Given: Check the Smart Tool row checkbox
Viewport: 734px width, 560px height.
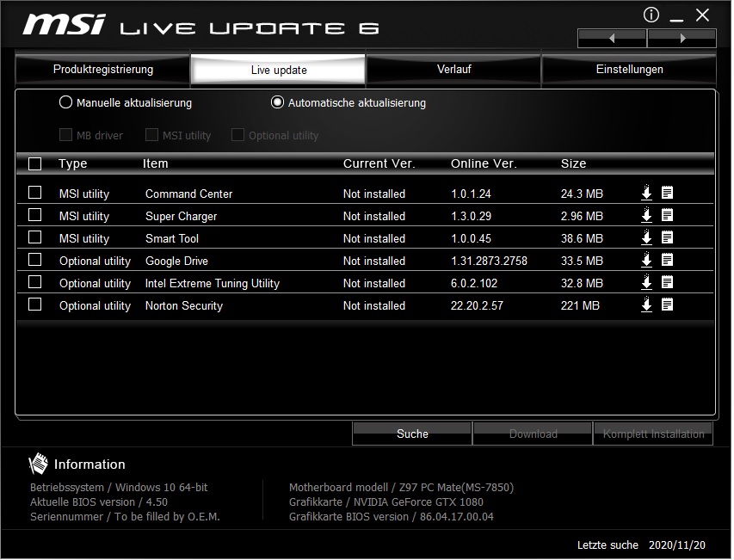Looking at the screenshot, I should (35, 238).
